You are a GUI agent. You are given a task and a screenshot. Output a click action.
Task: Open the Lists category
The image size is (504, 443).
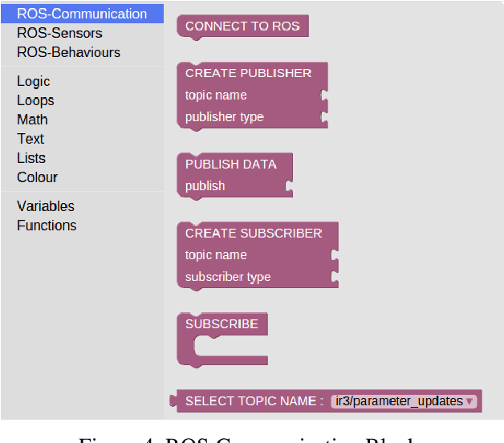coord(31,158)
